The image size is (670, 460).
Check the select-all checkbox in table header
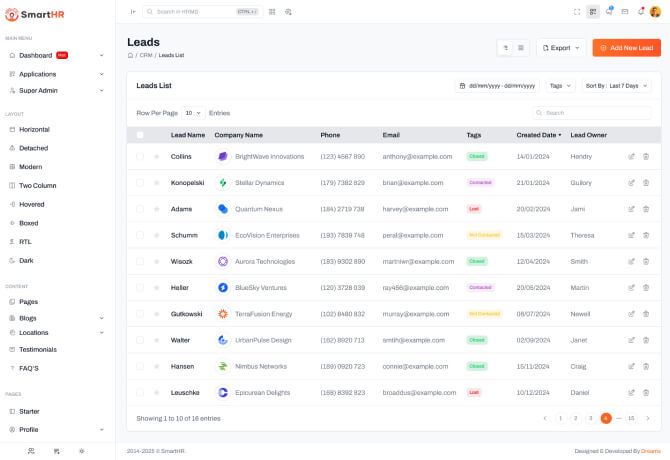point(140,134)
